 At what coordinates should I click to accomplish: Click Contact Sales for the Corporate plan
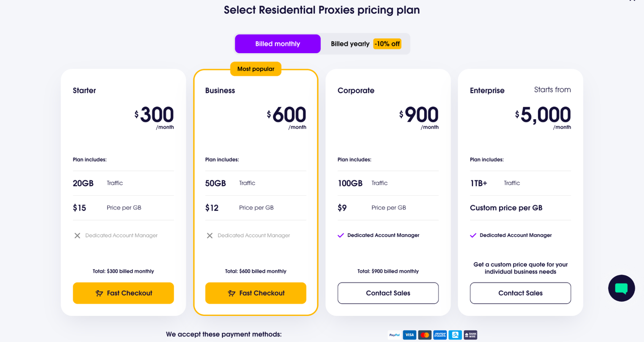(388, 293)
